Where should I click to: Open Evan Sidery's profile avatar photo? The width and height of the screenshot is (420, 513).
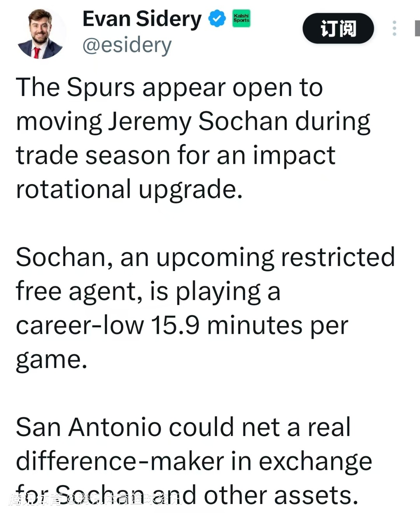[40, 34]
